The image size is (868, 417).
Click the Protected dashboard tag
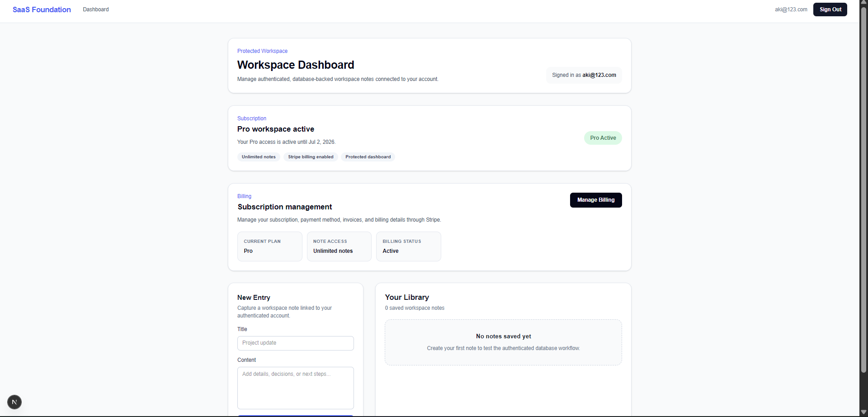[x=368, y=157]
